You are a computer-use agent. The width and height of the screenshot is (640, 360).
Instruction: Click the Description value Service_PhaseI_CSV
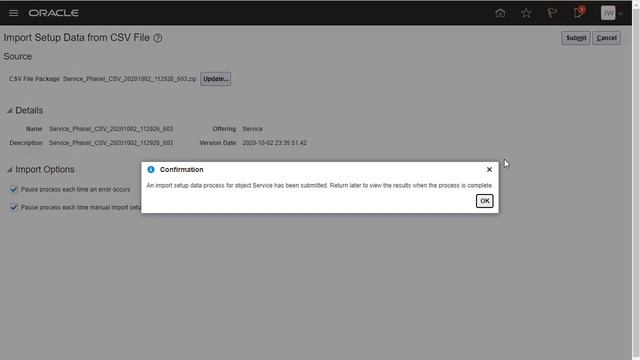[x=111, y=143]
